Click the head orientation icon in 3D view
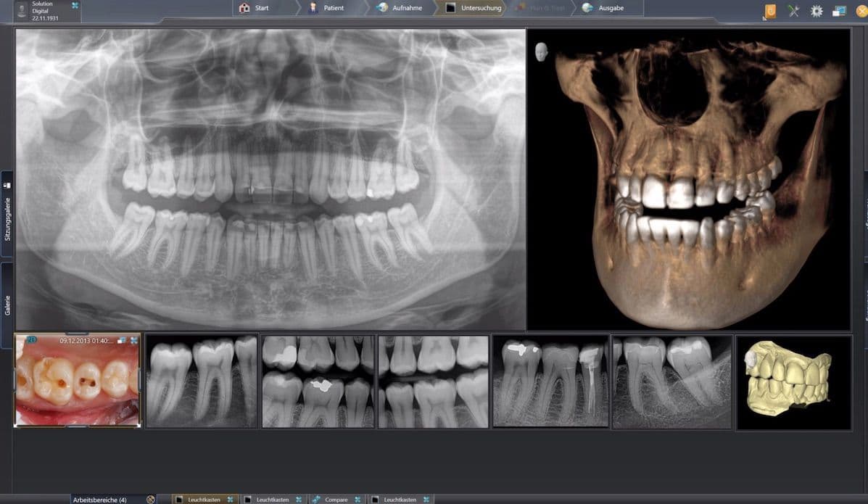Viewport: 868px width, 504px height. coord(542,52)
